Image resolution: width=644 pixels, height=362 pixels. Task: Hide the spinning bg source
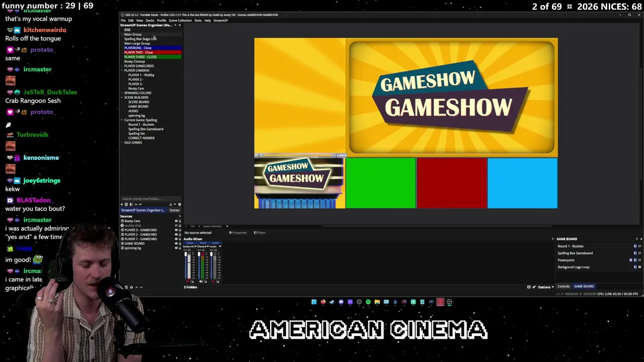tap(176, 248)
